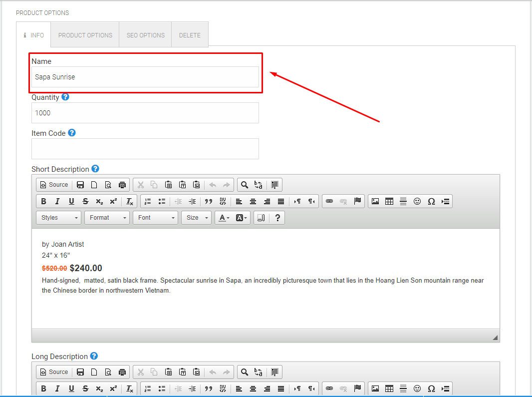Set left-to-right text direction in Short Description
The height and width of the screenshot is (397, 532).
297,201
